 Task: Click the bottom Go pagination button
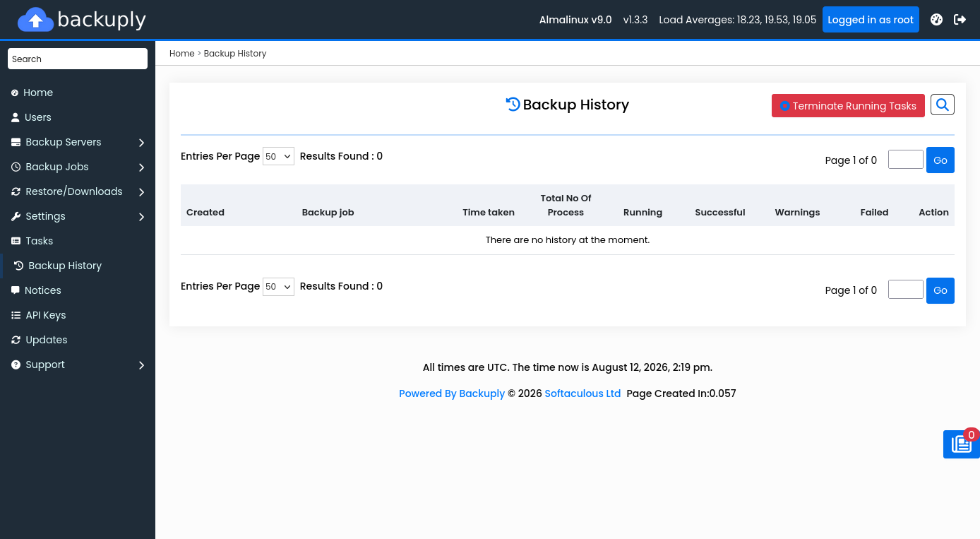tap(940, 290)
